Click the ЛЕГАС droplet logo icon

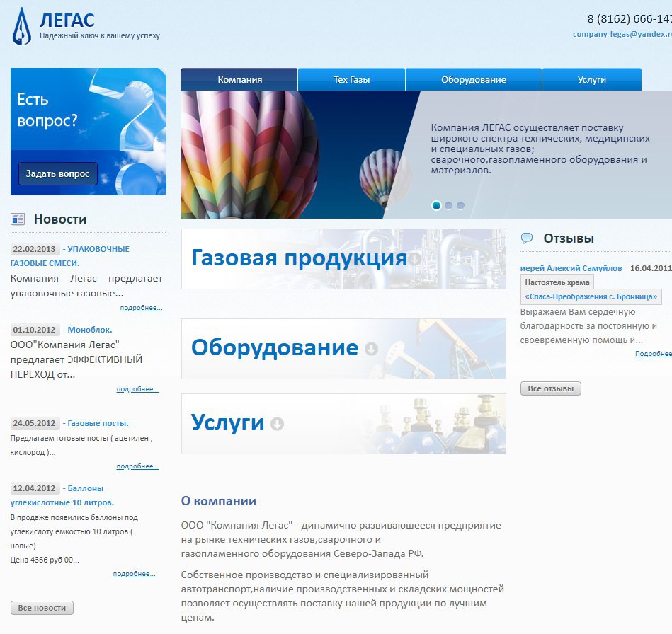[21, 27]
